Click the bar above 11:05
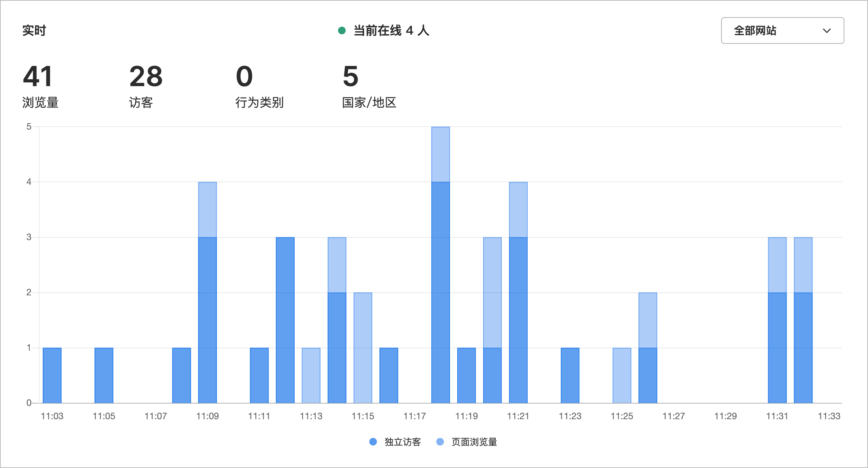Image resolution: width=868 pixels, height=468 pixels. point(104,375)
